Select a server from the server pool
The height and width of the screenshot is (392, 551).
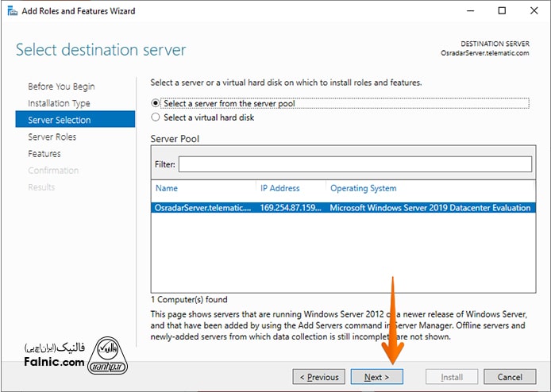pyautogui.click(x=156, y=103)
